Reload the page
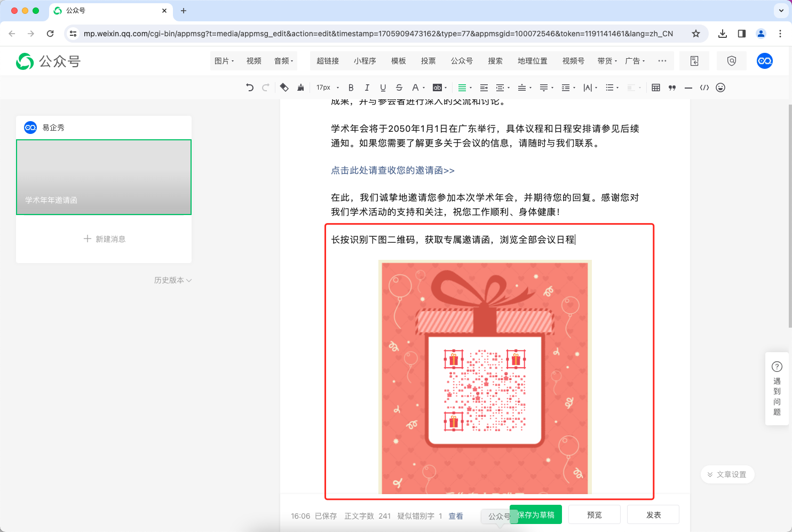 (x=50, y=34)
